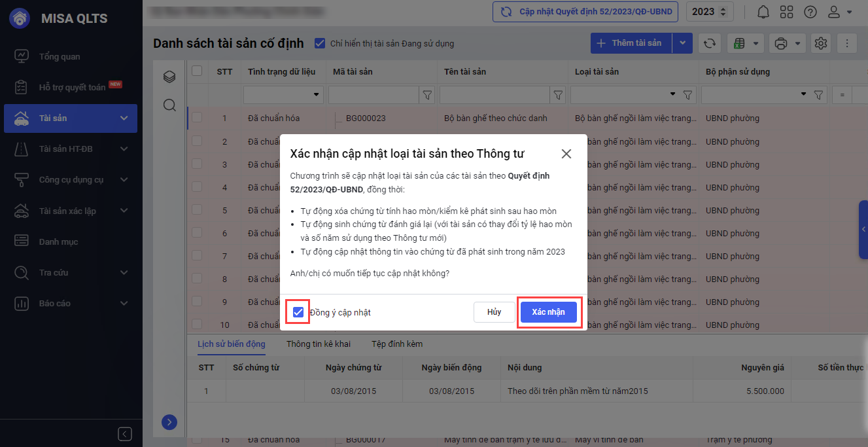868x447 pixels.
Task: Click the blue expand arrow circle icon
Action: click(x=169, y=422)
